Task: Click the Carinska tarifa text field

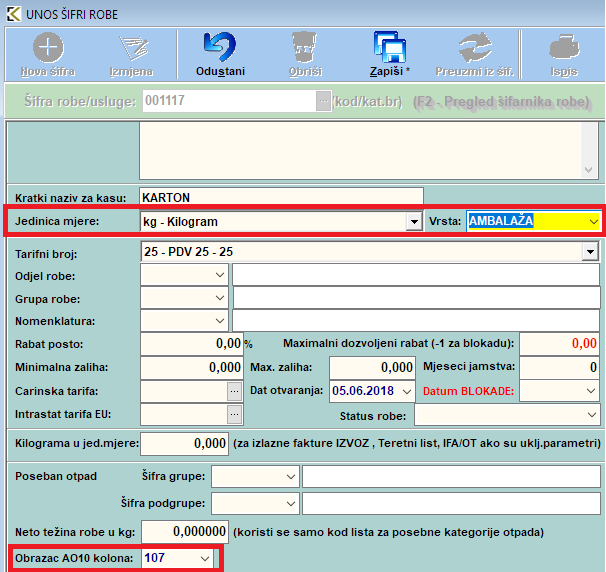Action: coord(184,391)
